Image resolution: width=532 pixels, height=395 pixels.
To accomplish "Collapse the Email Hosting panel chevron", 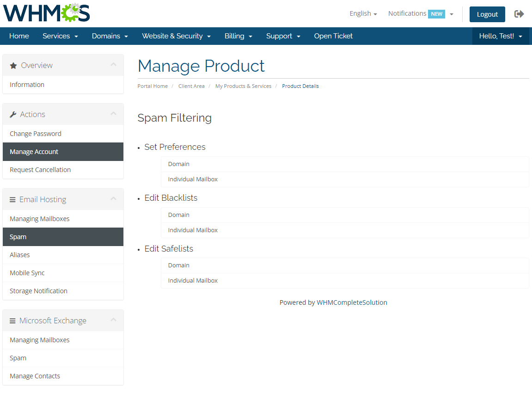I will [113, 199].
